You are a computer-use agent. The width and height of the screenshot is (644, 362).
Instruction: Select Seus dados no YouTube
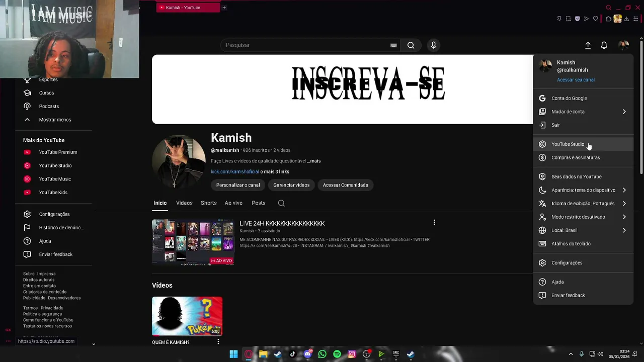pyautogui.click(x=583, y=176)
